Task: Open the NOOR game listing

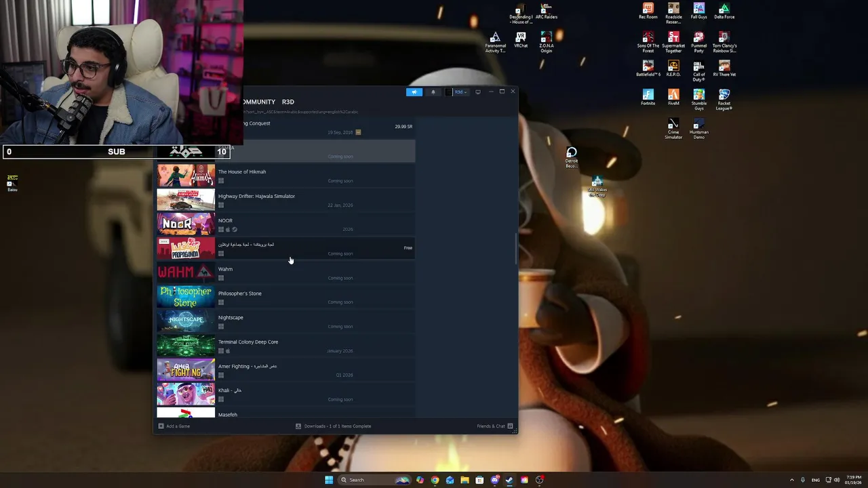Action: point(285,224)
